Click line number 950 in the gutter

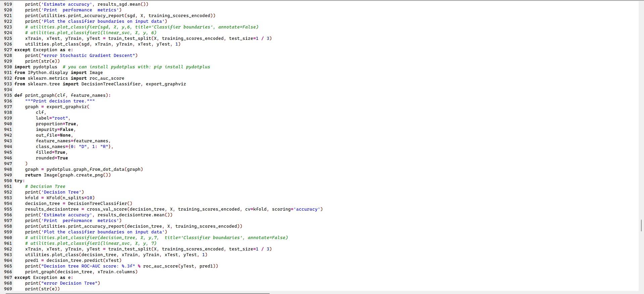[x=8, y=181]
